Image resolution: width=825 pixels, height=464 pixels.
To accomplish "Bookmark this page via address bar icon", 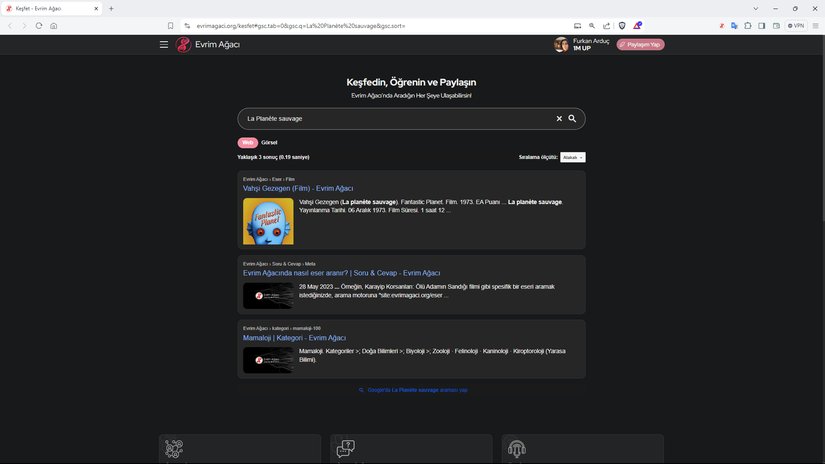I will 171,25.
